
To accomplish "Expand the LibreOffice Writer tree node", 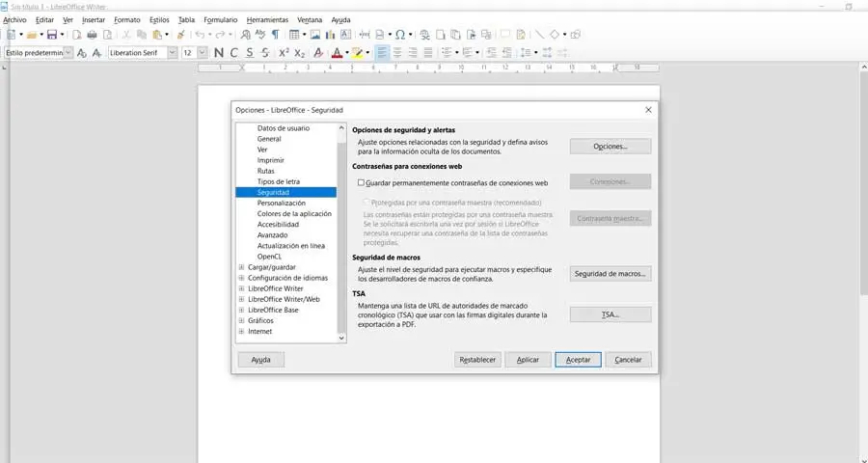I will 241,288.
